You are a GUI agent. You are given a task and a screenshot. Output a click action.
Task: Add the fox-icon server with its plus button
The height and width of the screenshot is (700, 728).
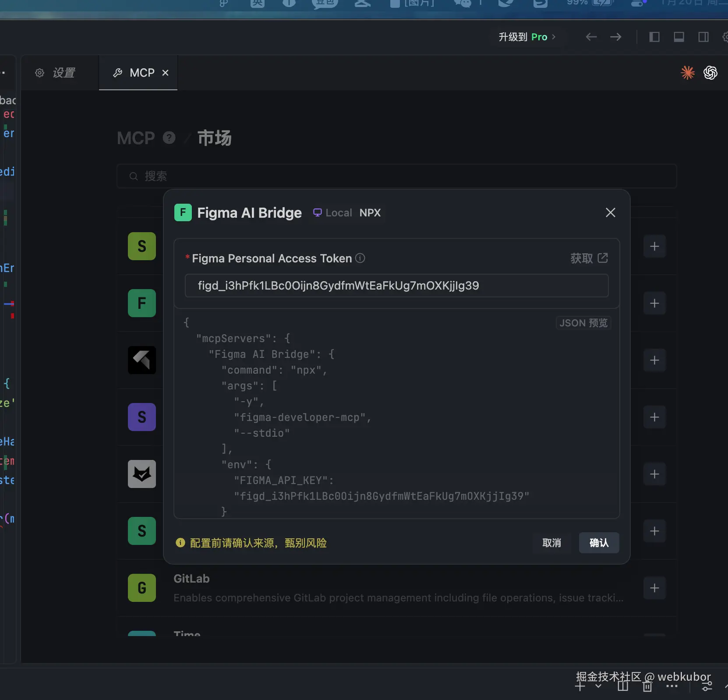[x=654, y=474]
